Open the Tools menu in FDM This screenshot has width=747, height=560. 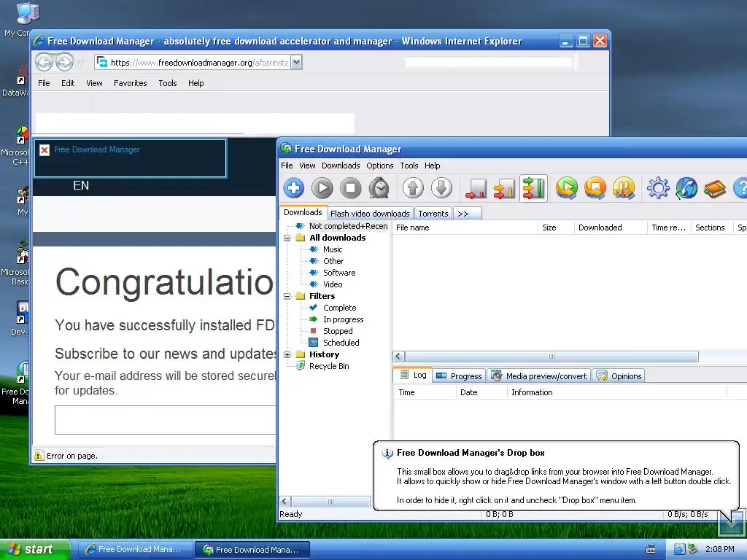409,166
